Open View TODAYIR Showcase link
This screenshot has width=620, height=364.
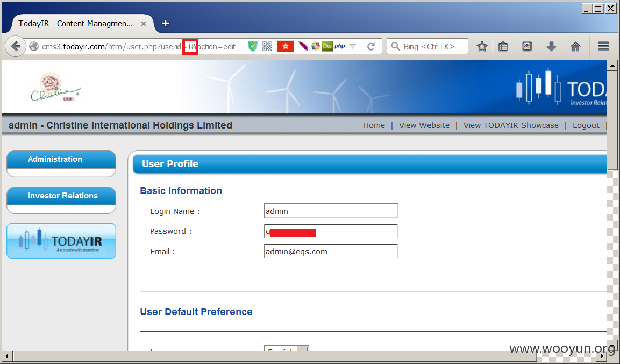pos(511,125)
